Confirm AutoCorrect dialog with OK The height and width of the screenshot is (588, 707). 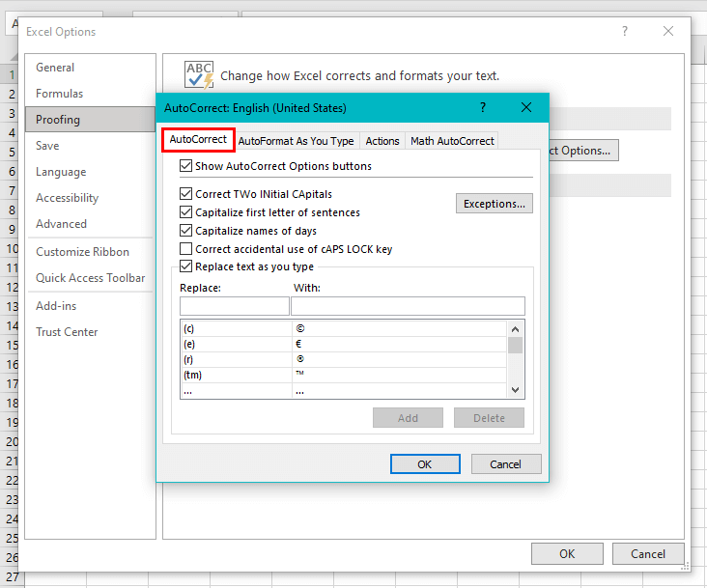(425, 464)
